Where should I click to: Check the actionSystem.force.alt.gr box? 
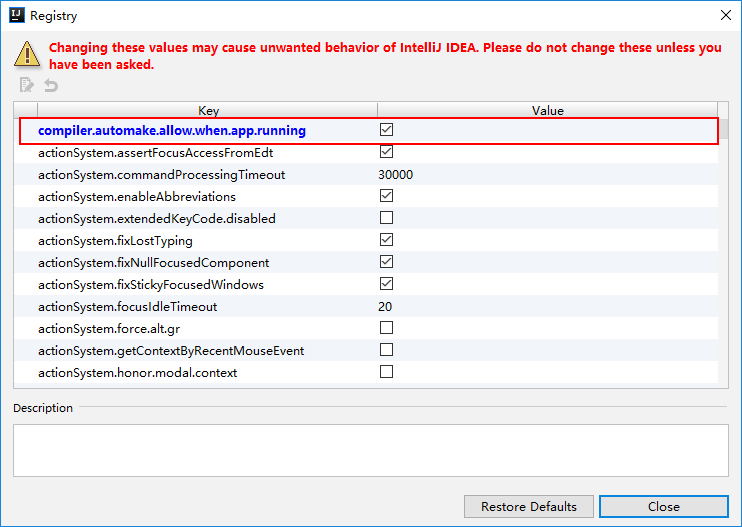coord(386,328)
